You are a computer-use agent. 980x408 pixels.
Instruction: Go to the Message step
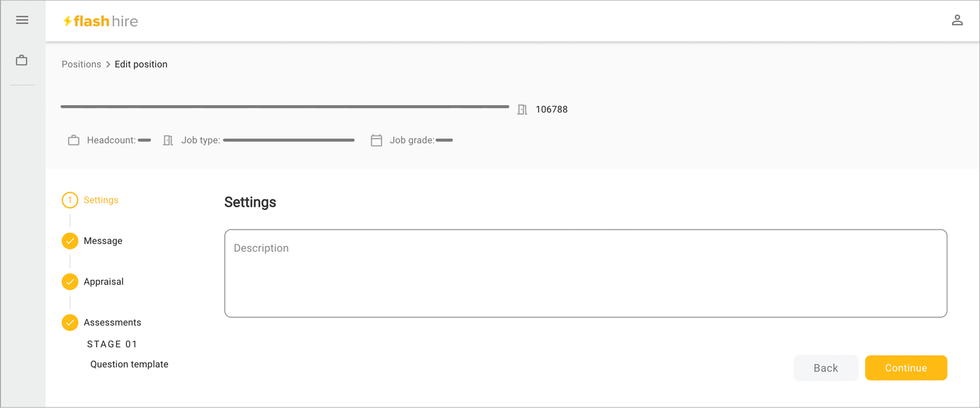(103, 241)
